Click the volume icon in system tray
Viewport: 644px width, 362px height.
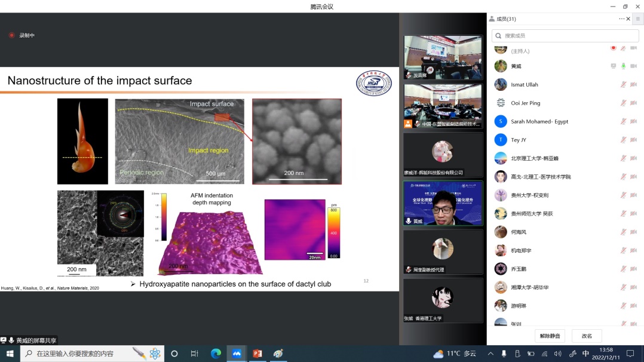coord(557,354)
